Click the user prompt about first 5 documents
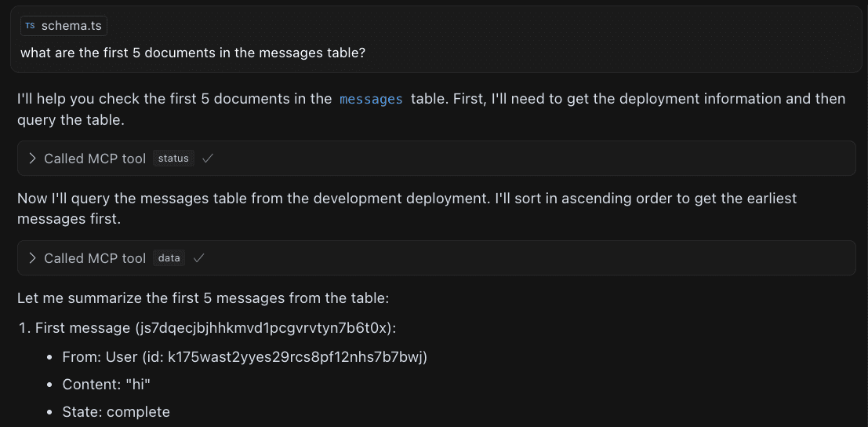This screenshot has height=427, width=868. [192, 53]
